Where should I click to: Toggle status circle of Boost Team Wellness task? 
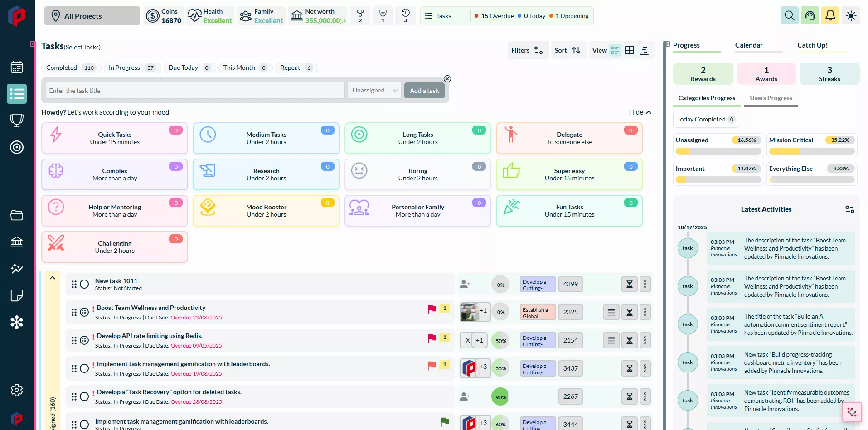click(84, 312)
